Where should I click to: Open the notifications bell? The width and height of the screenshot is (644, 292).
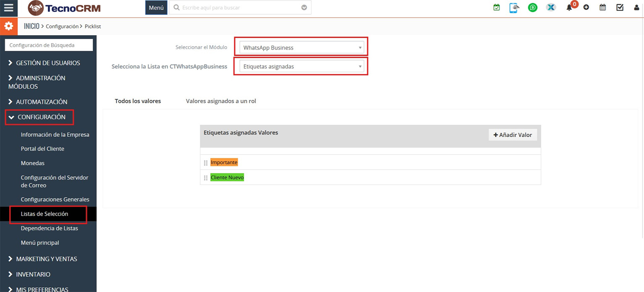[x=569, y=8]
